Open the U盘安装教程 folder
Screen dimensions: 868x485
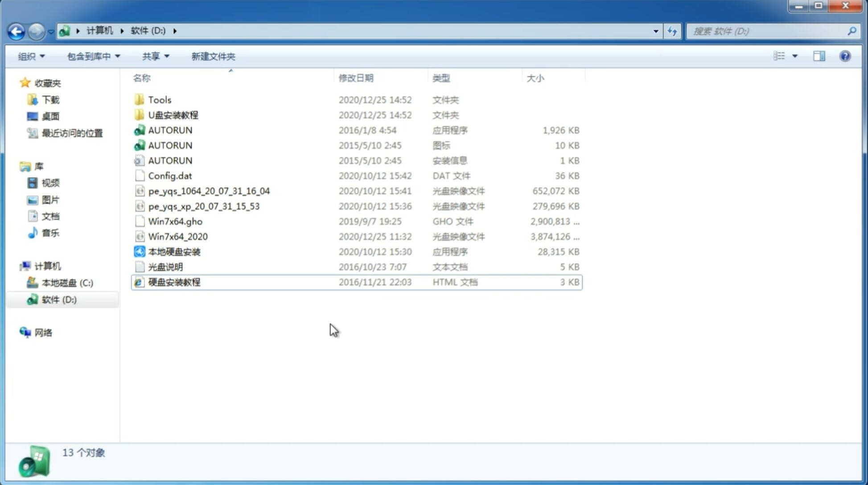click(173, 115)
